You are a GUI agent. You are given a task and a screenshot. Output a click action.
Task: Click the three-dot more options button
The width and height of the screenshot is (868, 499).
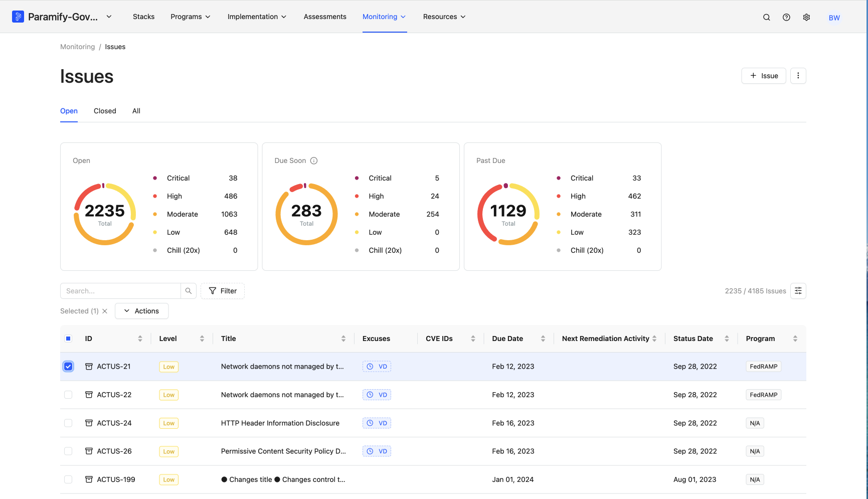tap(798, 76)
